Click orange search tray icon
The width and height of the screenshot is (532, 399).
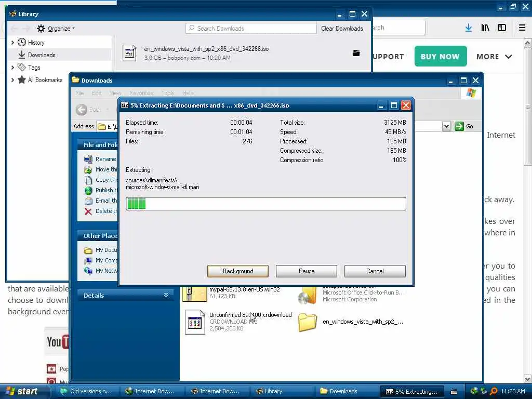(x=494, y=391)
